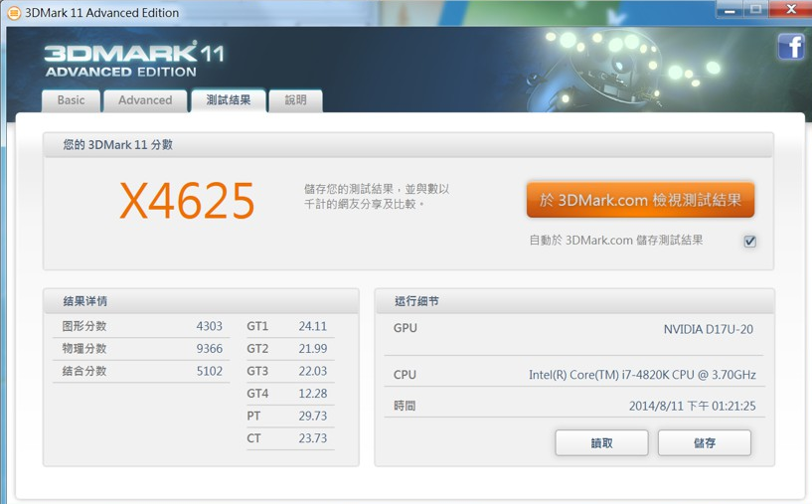Screen dimensions: 812x504
Task: Click the GT3 value 22.03
Action: 313,371
